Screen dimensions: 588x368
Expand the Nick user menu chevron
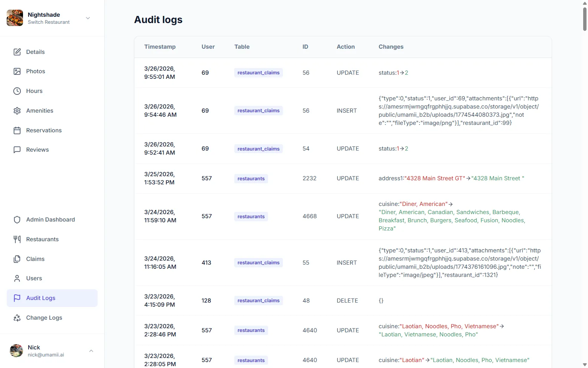pos(91,351)
